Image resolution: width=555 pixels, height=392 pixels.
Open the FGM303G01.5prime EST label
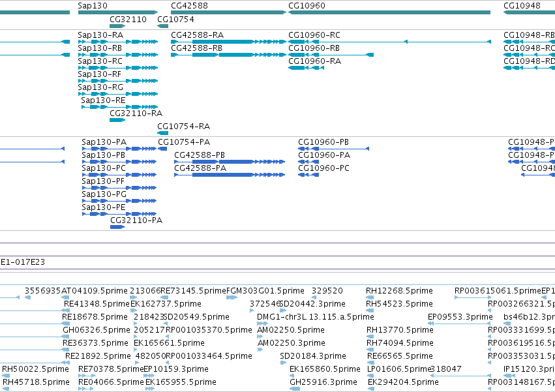(x=265, y=291)
